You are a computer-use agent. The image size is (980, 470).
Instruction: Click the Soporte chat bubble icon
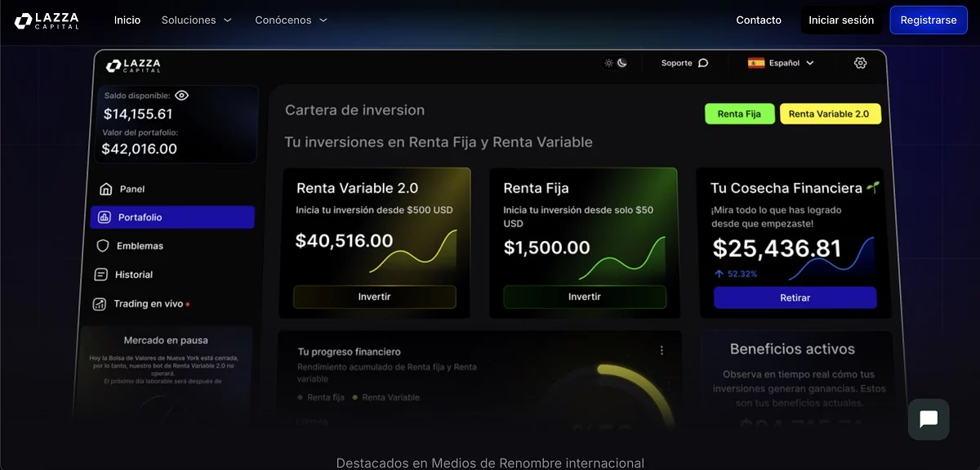pyautogui.click(x=703, y=63)
